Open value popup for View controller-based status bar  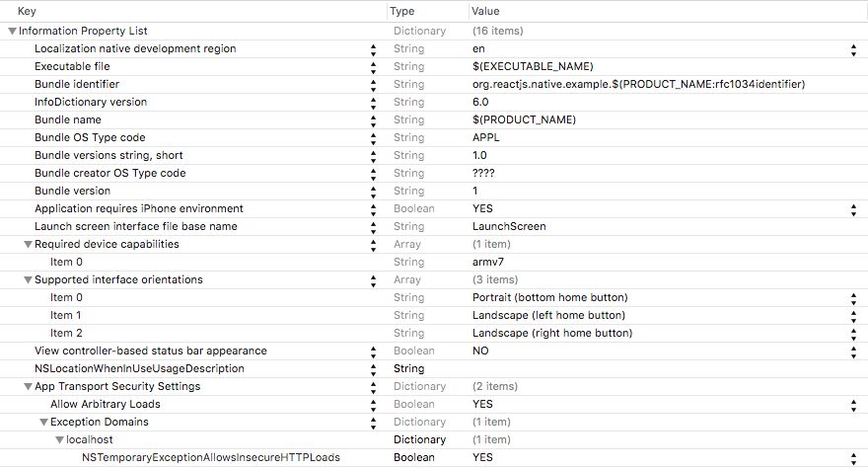(853, 352)
